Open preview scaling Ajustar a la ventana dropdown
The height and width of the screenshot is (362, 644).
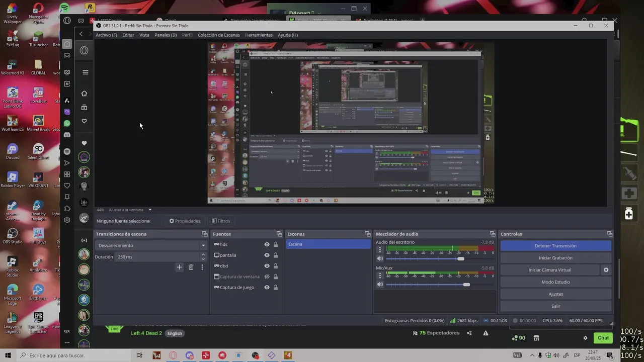(x=130, y=210)
